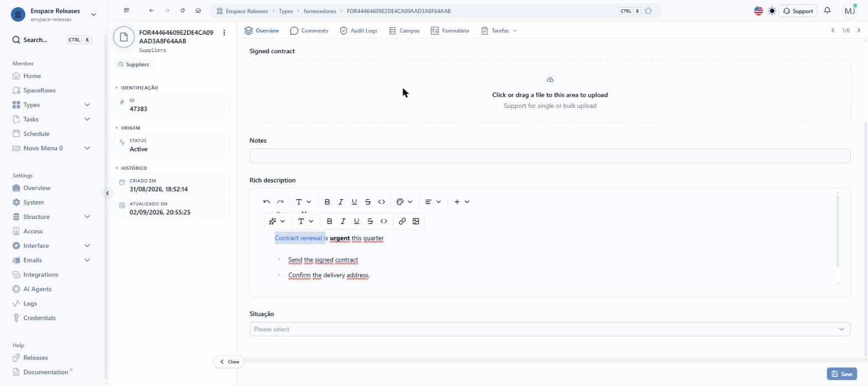This screenshot has height=386, width=868.
Task: Open text style dropdown in floating toolbar
Action: (x=306, y=221)
